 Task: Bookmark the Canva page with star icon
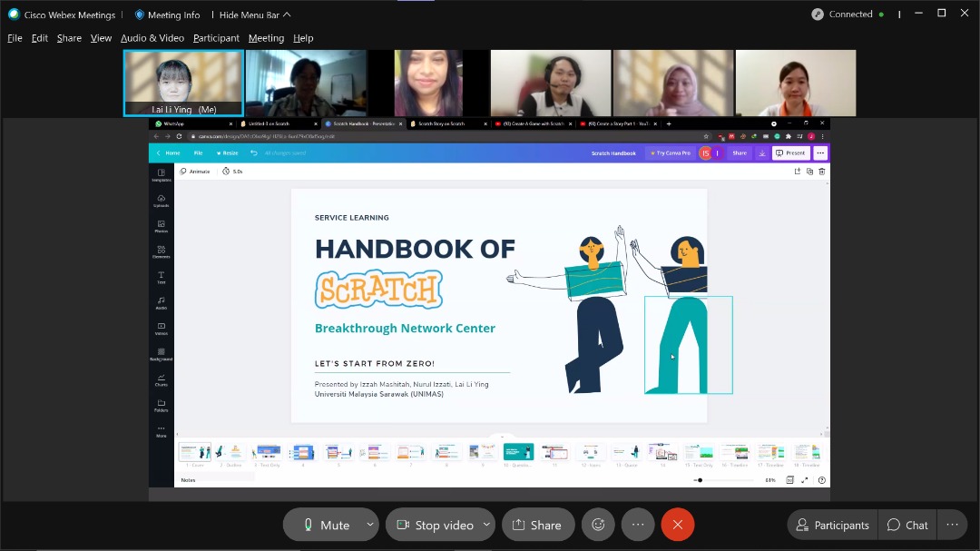pyautogui.click(x=706, y=136)
